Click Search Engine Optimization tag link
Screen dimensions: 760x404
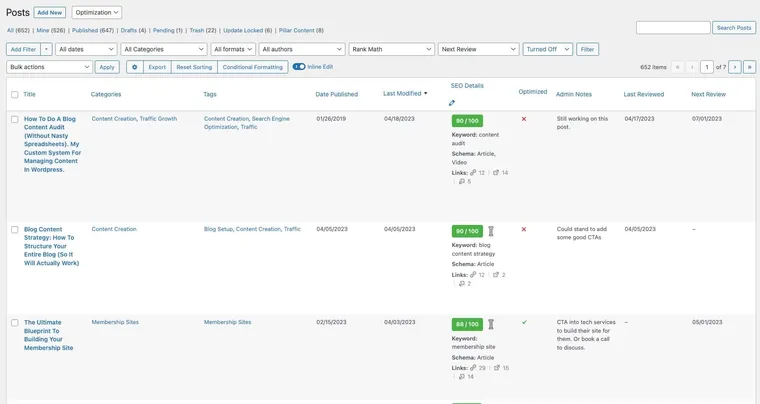(247, 123)
